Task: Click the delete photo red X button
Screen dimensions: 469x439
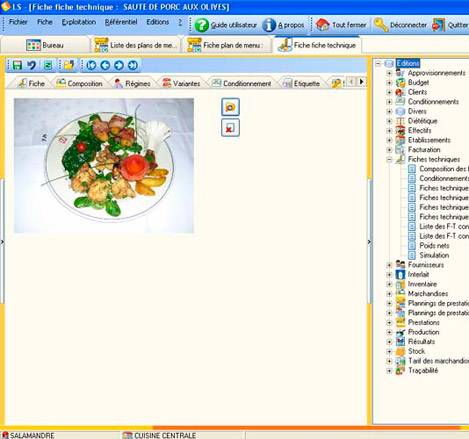Action: pos(230,128)
